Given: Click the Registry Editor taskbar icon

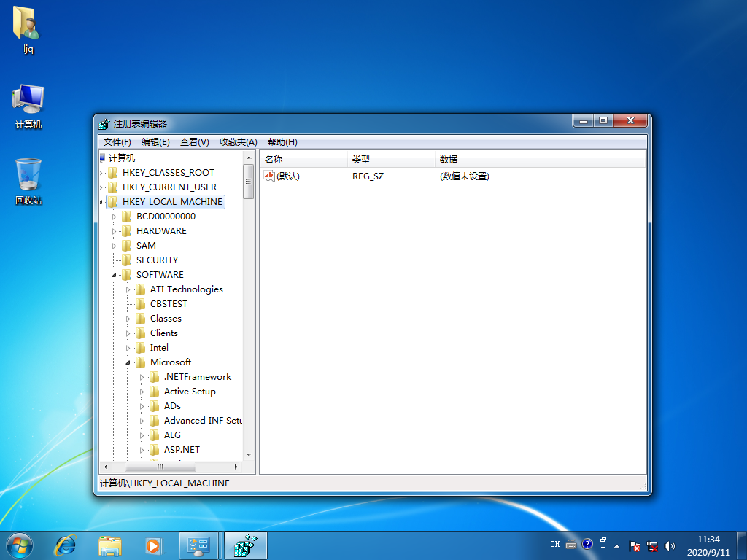Looking at the screenshot, I should coord(245,545).
